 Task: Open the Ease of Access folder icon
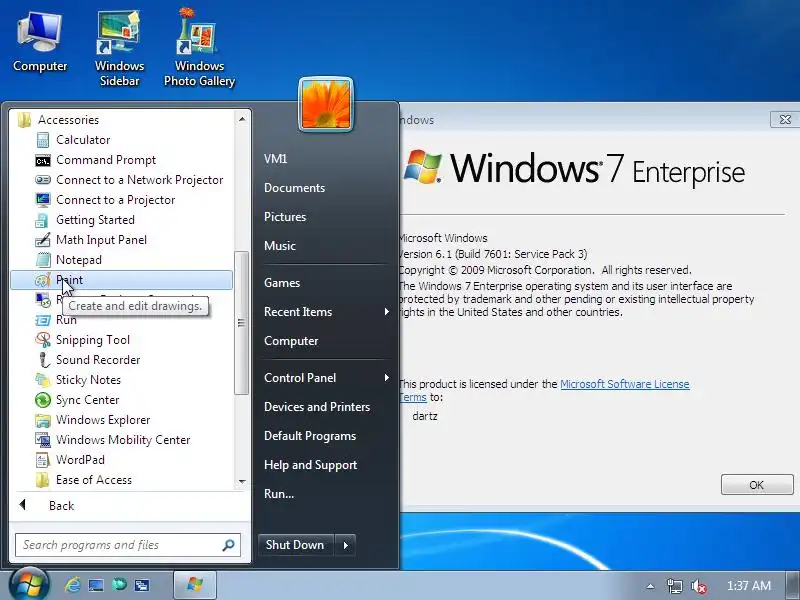(x=43, y=480)
